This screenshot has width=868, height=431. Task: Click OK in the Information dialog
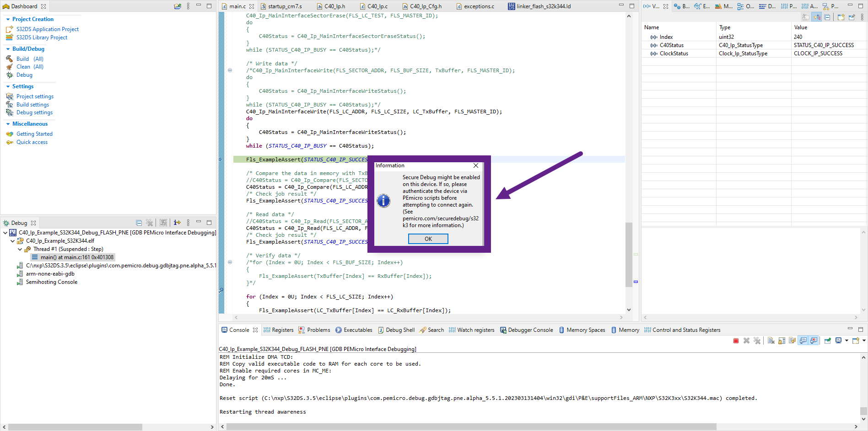tap(428, 239)
